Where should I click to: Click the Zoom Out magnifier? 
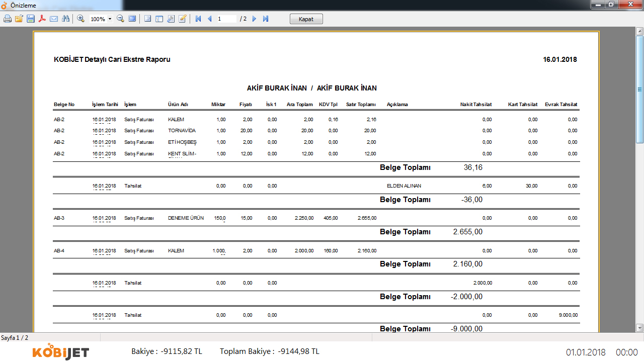[120, 19]
